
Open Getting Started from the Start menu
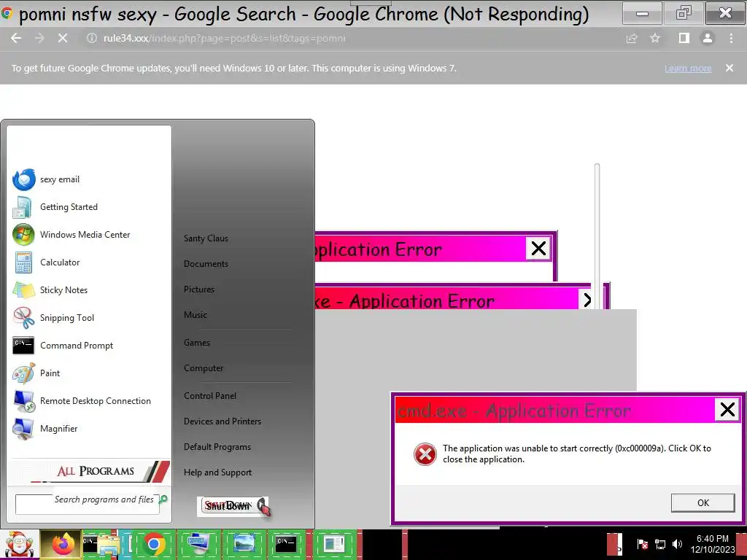pos(69,207)
